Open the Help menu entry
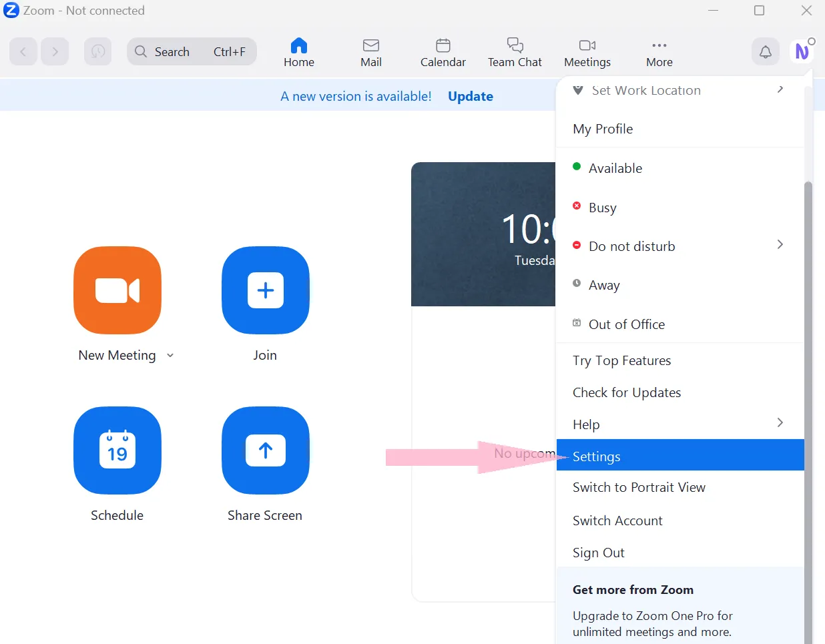Image resolution: width=825 pixels, height=644 pixels. (680, 424)
